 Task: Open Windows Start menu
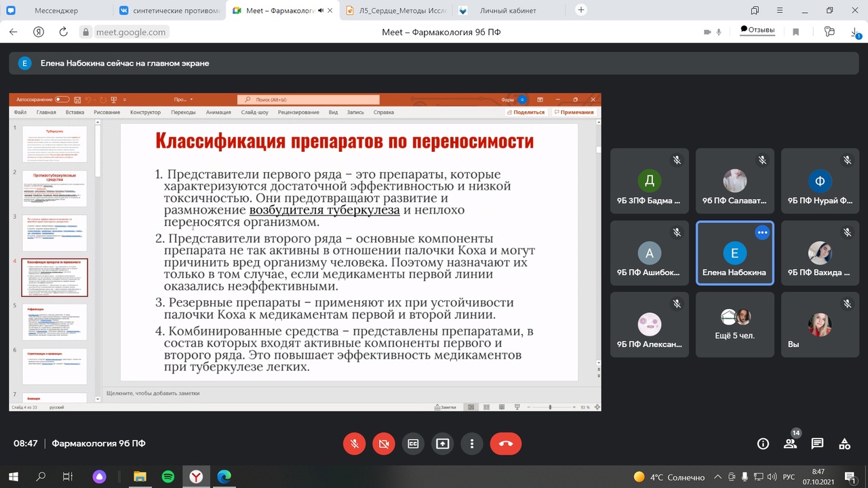click(x=13, y=477)
